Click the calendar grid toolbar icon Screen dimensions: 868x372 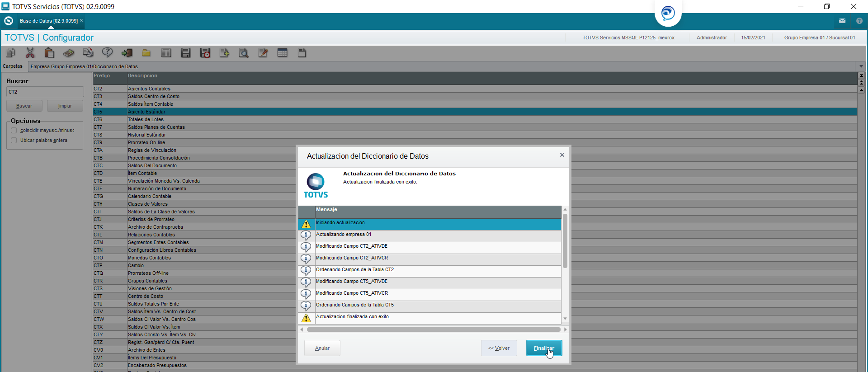(283, 53)
